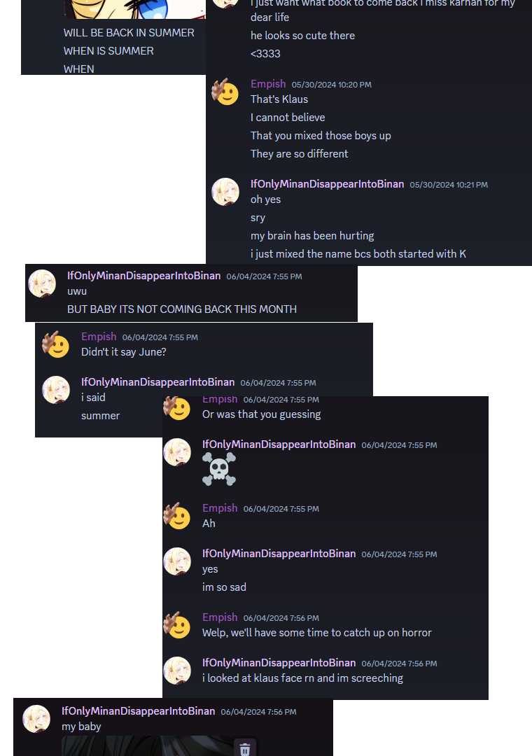Click the avatar beside the "my baby" message
532x756 pixels.
[x=36, y=719]
